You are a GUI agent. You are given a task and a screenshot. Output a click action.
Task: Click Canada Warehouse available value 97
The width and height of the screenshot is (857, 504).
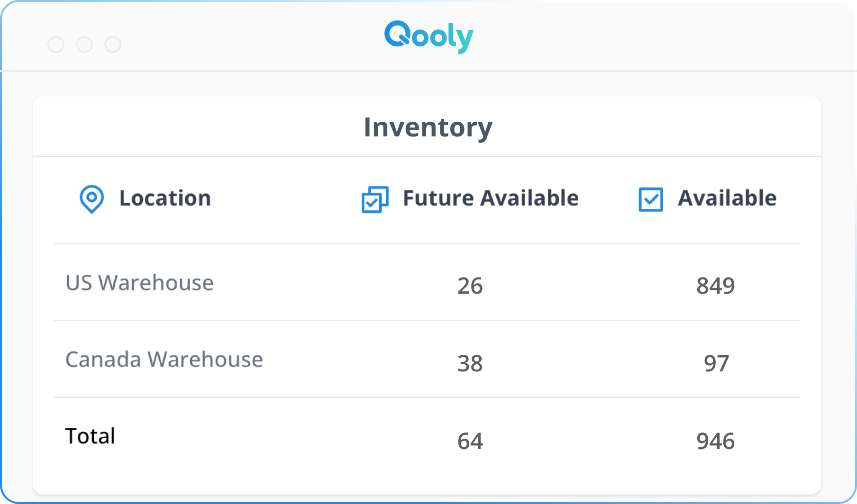click(x=716, y=364)
